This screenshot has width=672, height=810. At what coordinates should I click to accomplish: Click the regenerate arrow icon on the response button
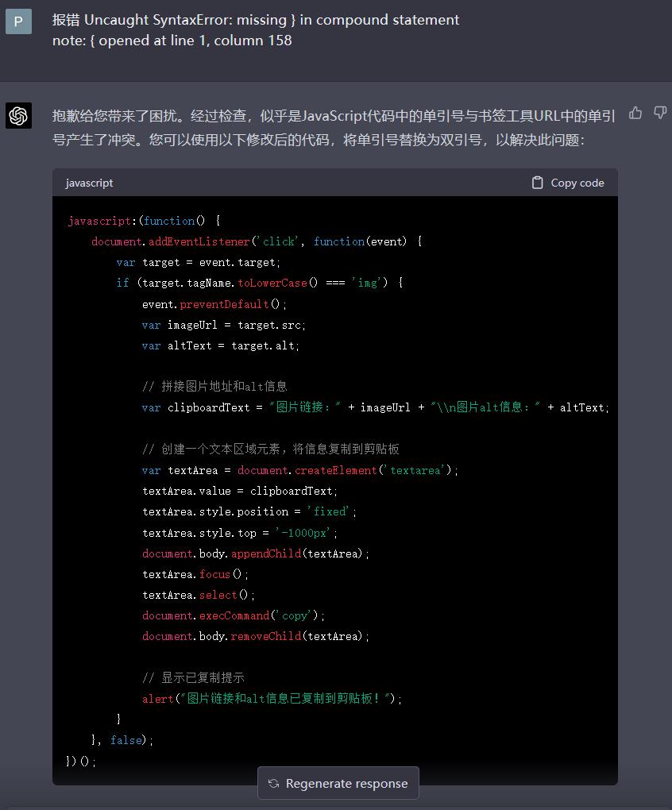(274, 783)
